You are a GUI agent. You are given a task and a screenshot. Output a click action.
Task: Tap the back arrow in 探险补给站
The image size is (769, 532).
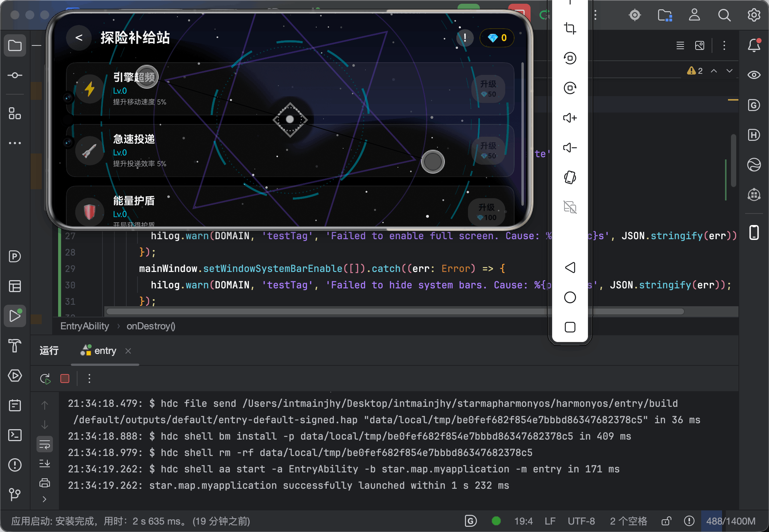[x=79, y=38]
